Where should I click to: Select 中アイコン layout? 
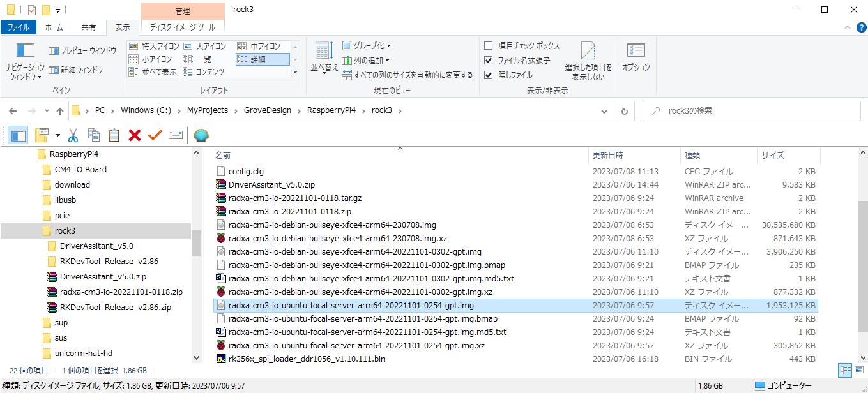click(x=259, y=47)
